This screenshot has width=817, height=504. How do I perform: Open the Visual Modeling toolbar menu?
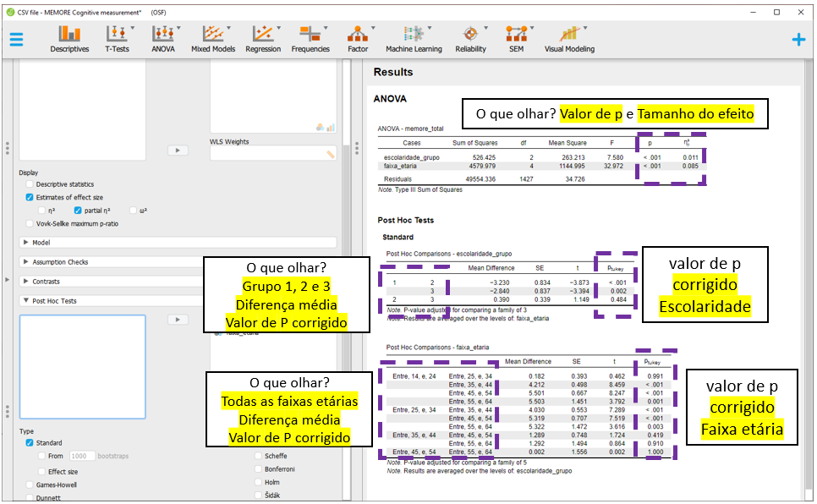click(x=569, y=39)
